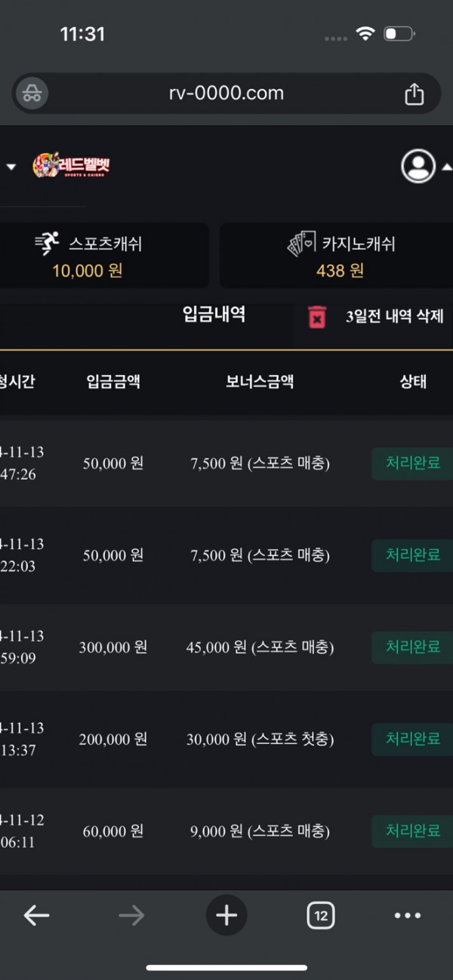Tap the running figure sports cash icon

click(47, 244)
